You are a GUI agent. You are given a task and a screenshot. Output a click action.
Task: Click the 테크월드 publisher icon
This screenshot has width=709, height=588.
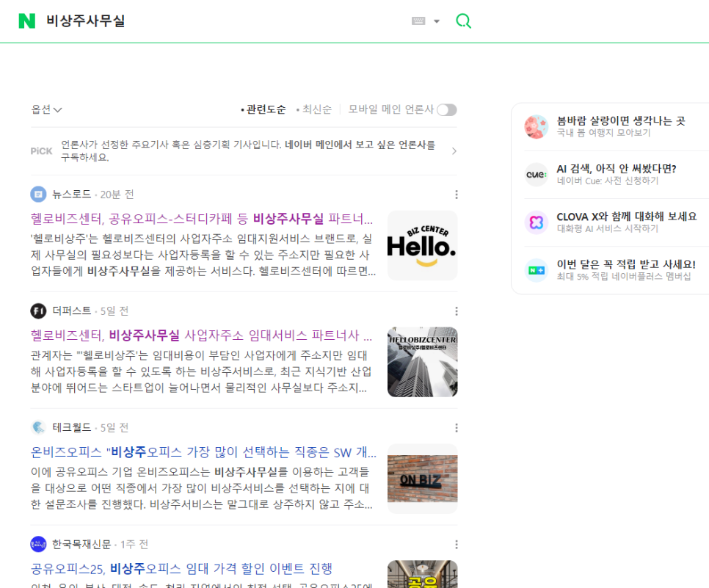tap(38, 427)
